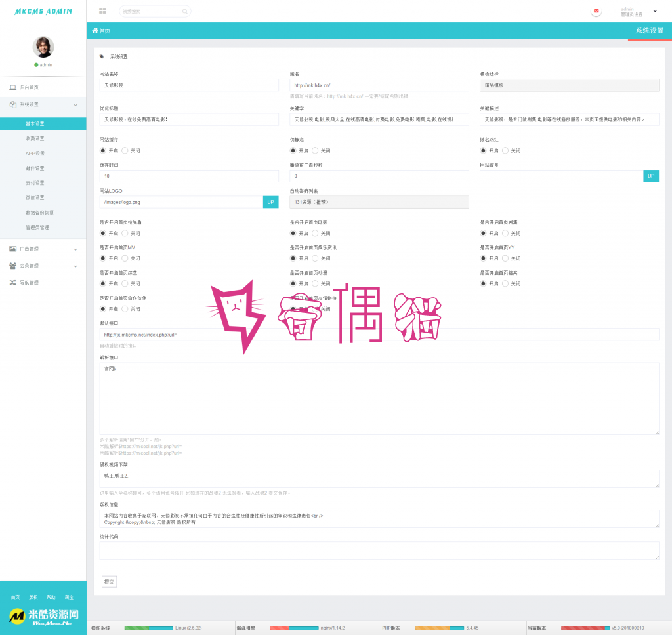Click the admin avatar photo
Screen dimensions: 672x635
(43, 47)
